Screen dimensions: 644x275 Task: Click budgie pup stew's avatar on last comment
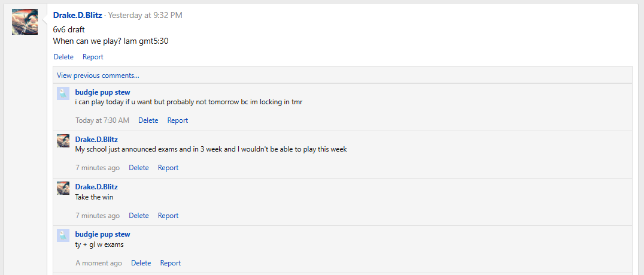63,235
